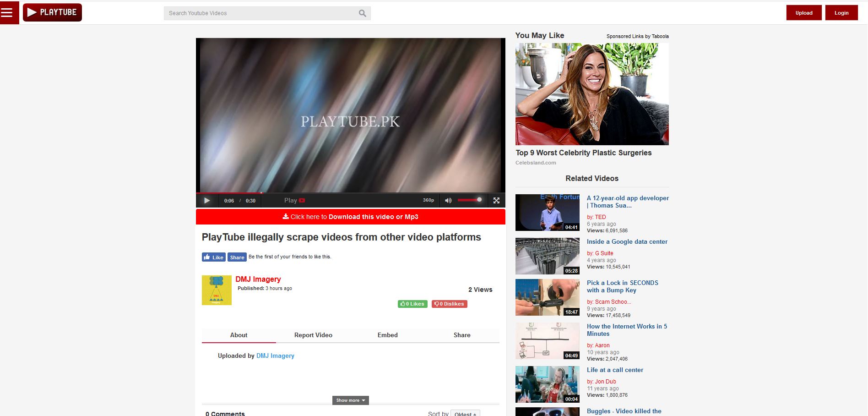Click the video progress bar

pos(351,193)
